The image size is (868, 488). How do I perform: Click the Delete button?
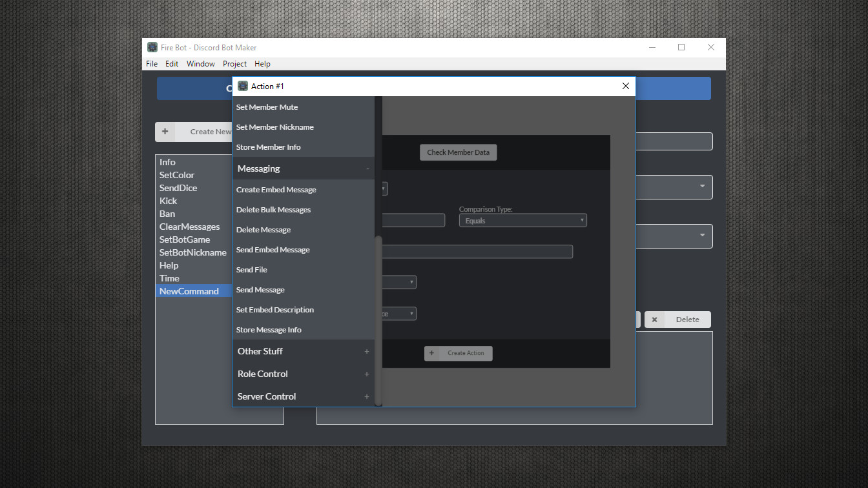(677, 320)
